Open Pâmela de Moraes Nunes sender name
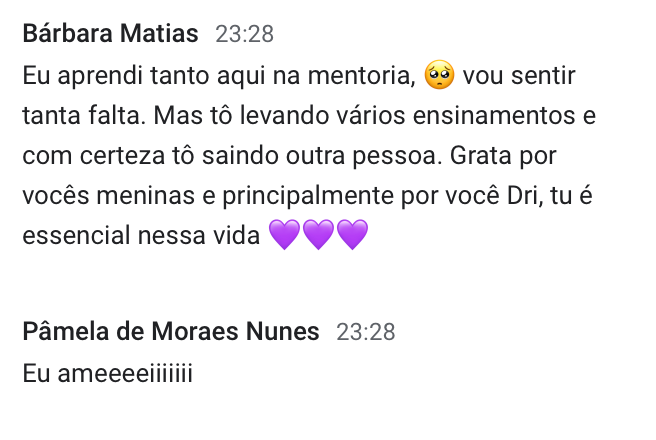 [x=171, y=332]
